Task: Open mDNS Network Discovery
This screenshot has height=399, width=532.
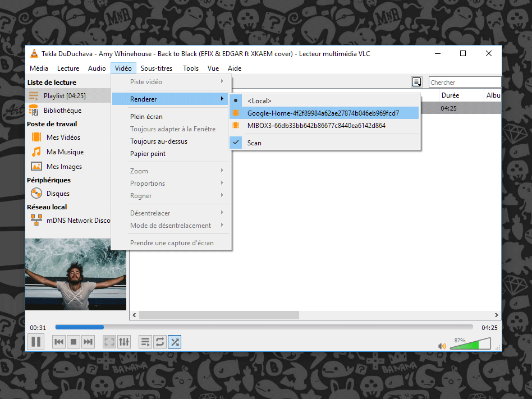Action: tap(68, 220)
